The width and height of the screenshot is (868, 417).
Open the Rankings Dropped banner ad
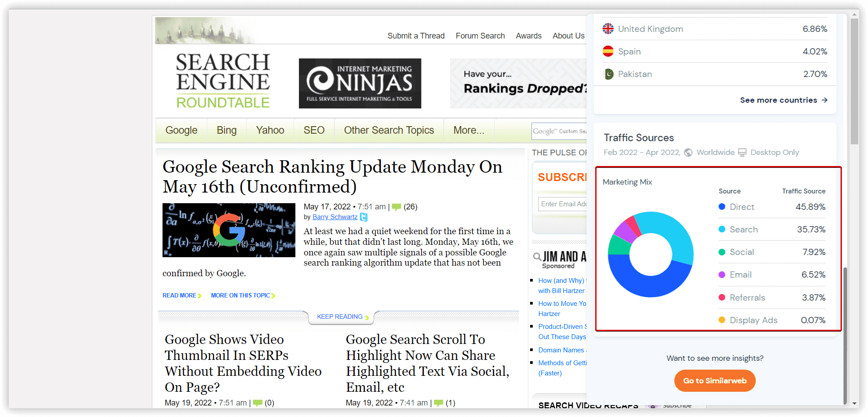tap(518, 83)
